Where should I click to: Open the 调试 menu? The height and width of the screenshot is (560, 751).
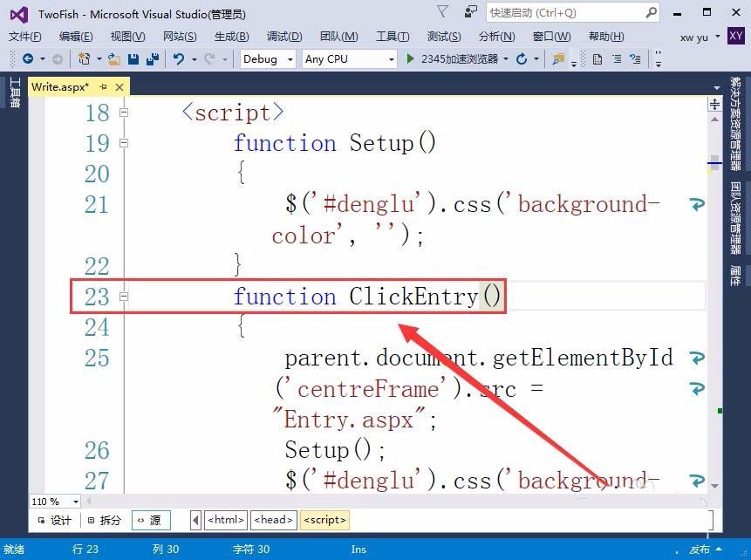(x=283, y=37)
